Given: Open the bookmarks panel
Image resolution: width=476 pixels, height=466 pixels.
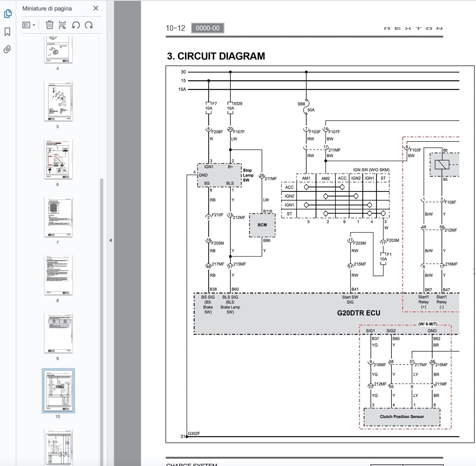Looking at the screenshot, I should [7, 32].
